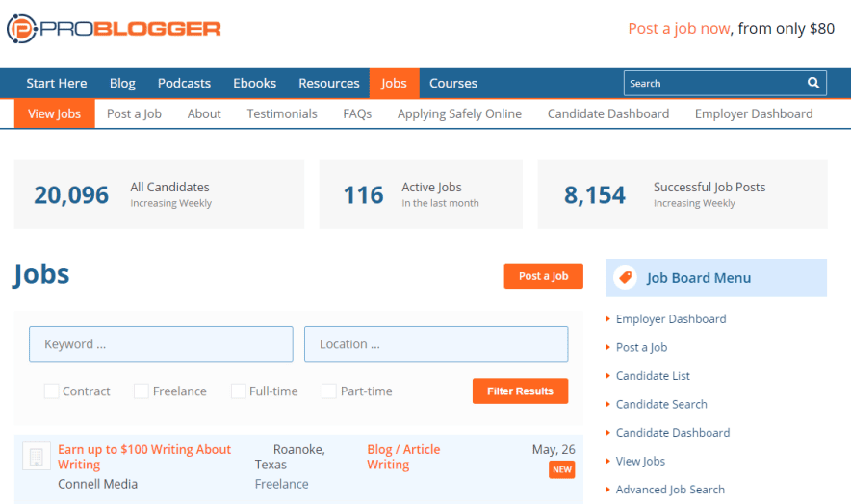Select the Applying Safely Online tab
This screenshot has width=851, height=504.
[460, 113]
